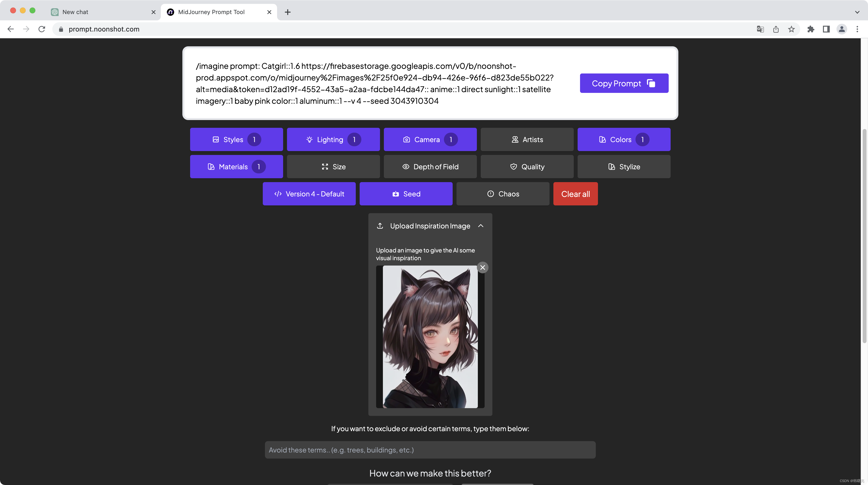Collapse the Upload Inspiration Image panel

pyautogui.click(x=480, y=226)
